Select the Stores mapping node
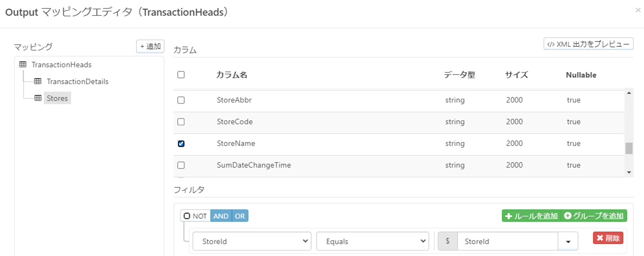The image size is (644, 256). 57,98
